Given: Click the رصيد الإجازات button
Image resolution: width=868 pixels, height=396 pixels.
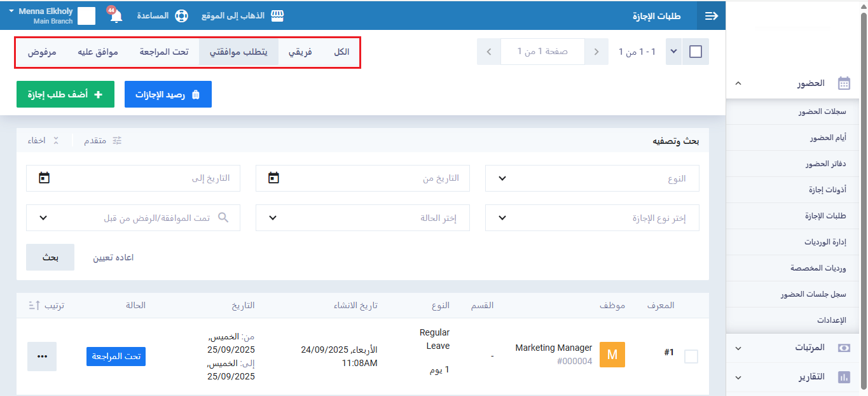Looking at the screenshot, I should (x=168, y=94).
